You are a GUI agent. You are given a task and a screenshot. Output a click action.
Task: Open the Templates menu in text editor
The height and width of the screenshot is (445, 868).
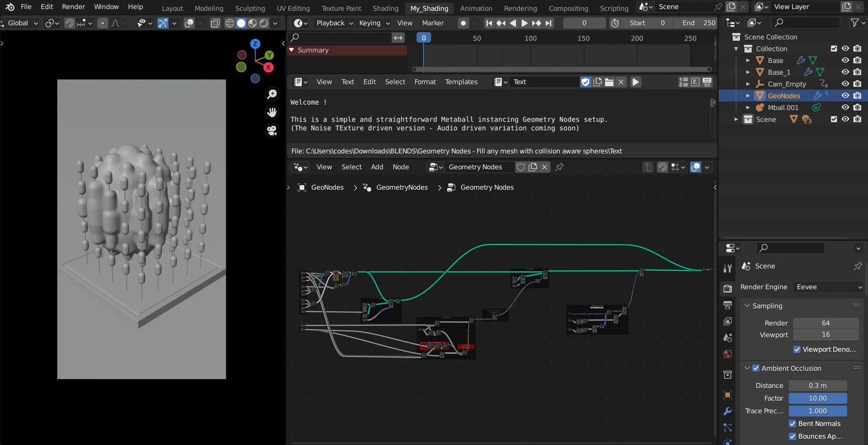pos(461,82)
